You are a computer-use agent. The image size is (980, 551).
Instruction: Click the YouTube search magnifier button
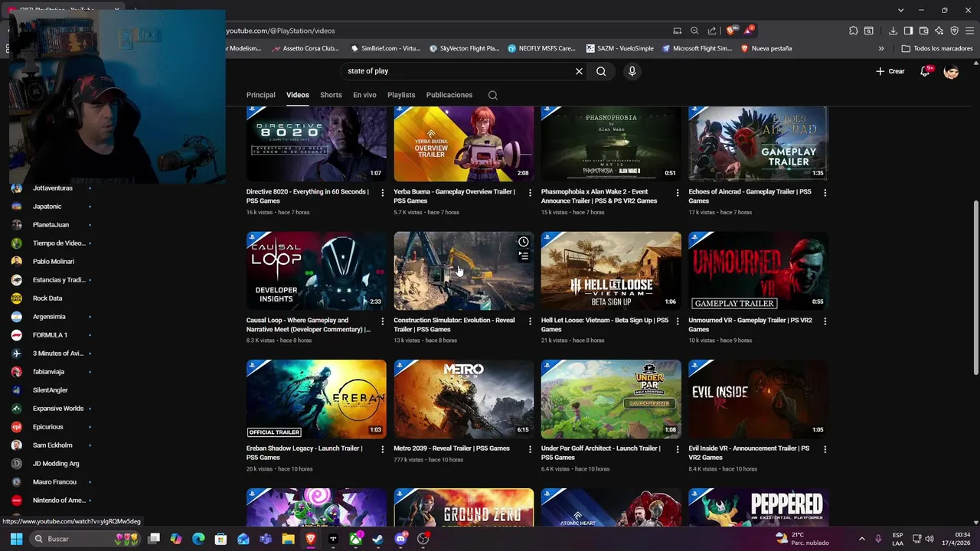[x=601, y=71]
